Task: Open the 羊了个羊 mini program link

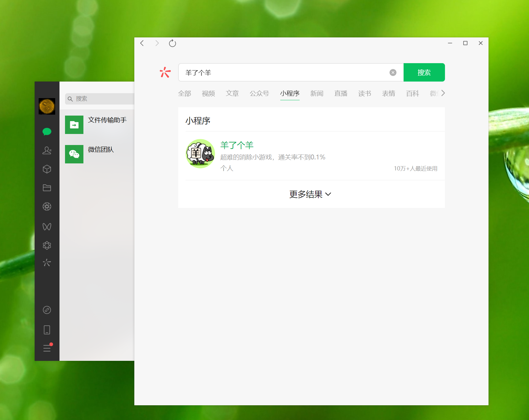Action: (x=237, y=145)
